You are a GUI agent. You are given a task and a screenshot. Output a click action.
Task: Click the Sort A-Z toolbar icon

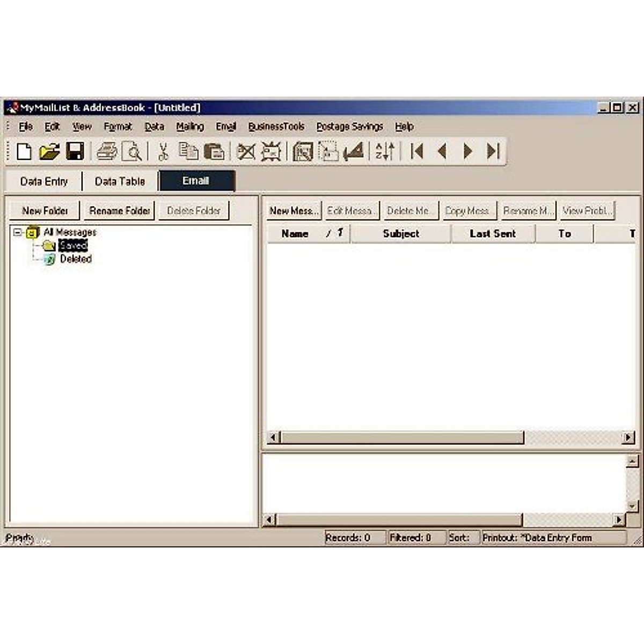tap(385, 152)
